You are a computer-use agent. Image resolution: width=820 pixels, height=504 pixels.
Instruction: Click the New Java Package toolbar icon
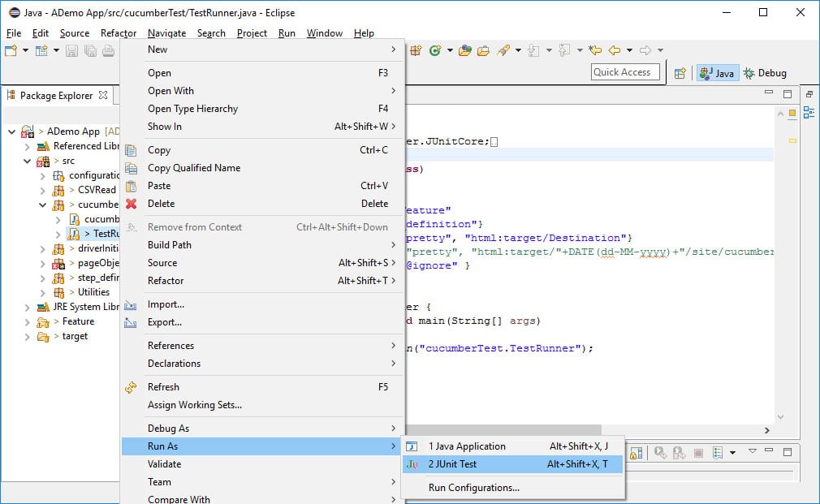(x=416, y=50)
